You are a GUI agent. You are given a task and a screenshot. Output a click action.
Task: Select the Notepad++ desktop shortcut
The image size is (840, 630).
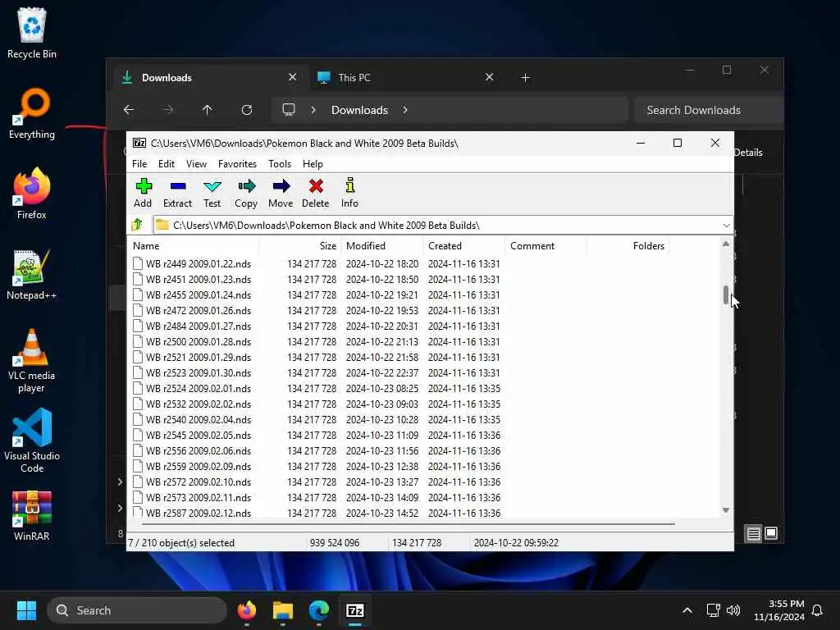(x=32, y=274)
